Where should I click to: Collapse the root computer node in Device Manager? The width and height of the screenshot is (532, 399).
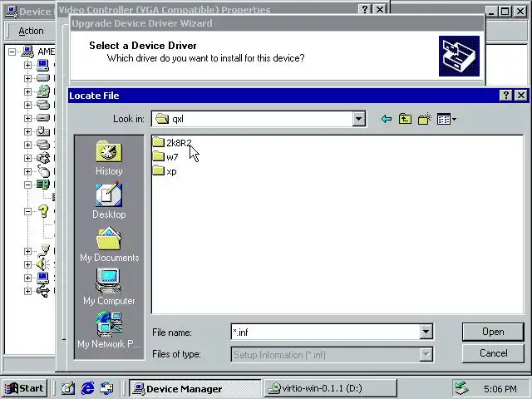(x=12, y=52)
